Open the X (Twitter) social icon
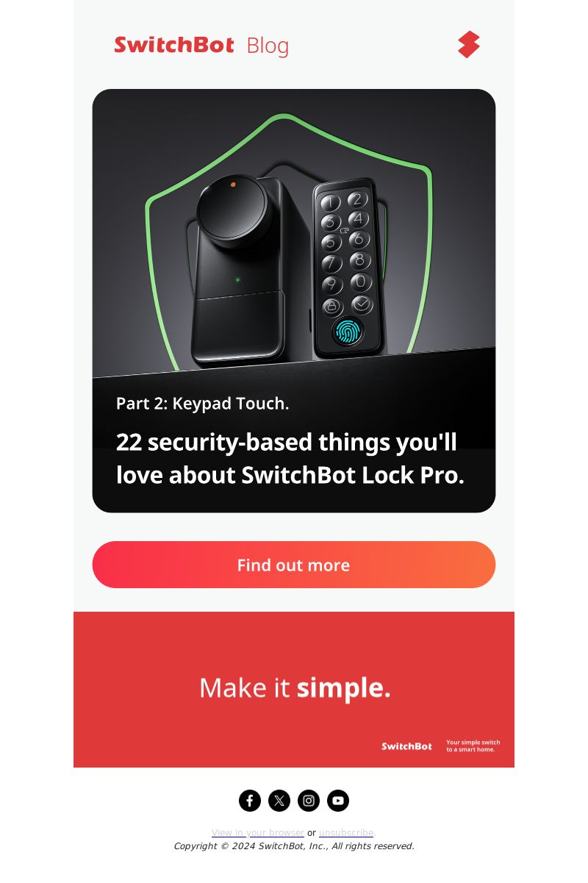This screenshot has width=588, height=883. coord(279,801)
